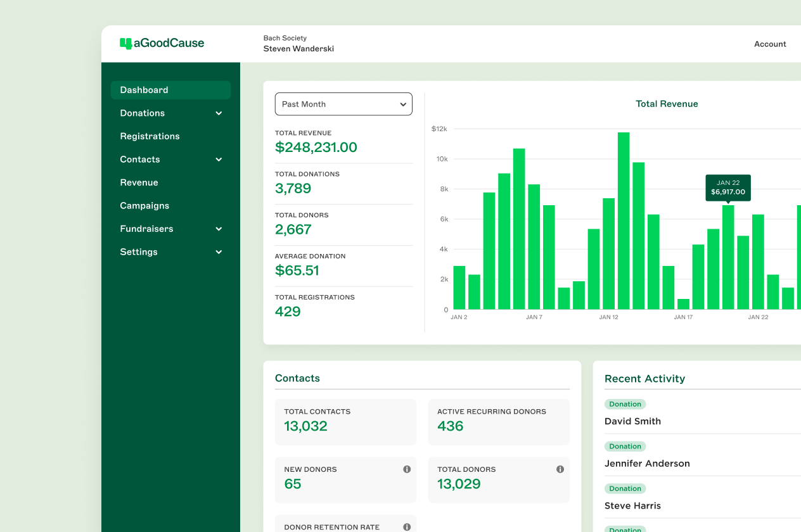Click Donation tag above Steve Harris
Screen dimensions: 801x532
coord(625,489)
